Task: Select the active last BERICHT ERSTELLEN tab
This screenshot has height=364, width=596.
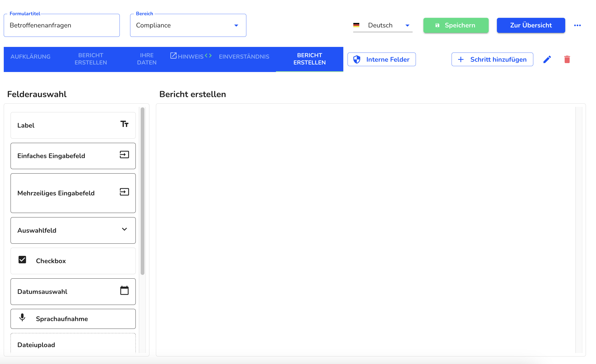Action: click(x=309, y=59)
